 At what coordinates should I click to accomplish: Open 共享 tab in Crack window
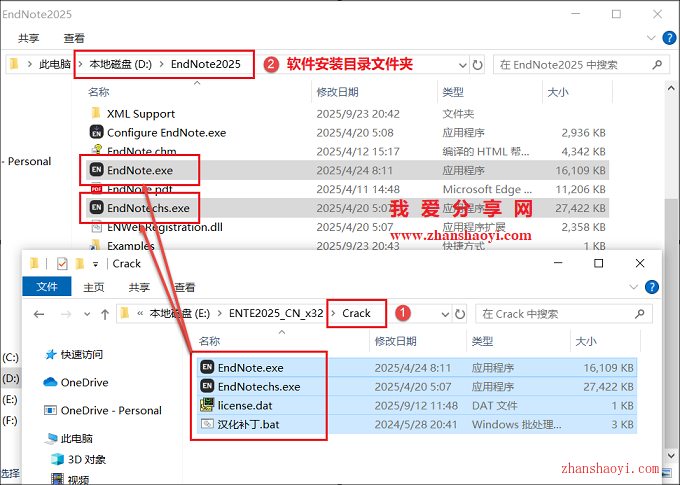coord(139,287)
